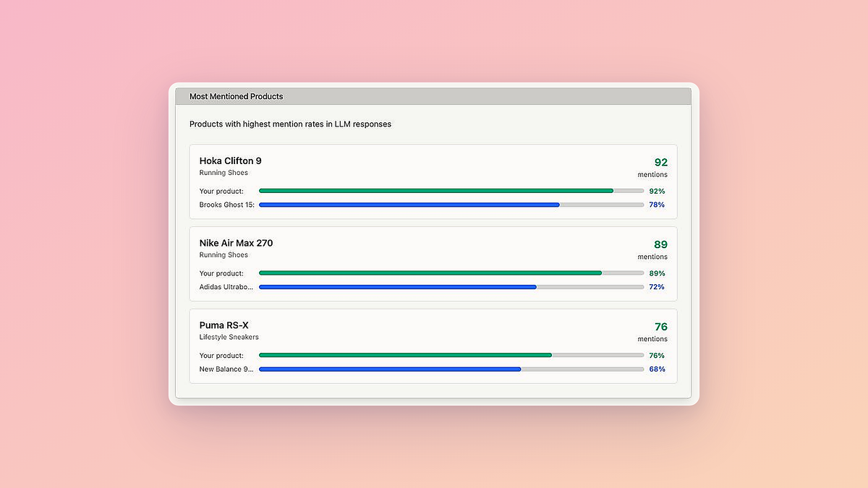
Task: Click the 92% percentage value
Action: coord(657,192)
